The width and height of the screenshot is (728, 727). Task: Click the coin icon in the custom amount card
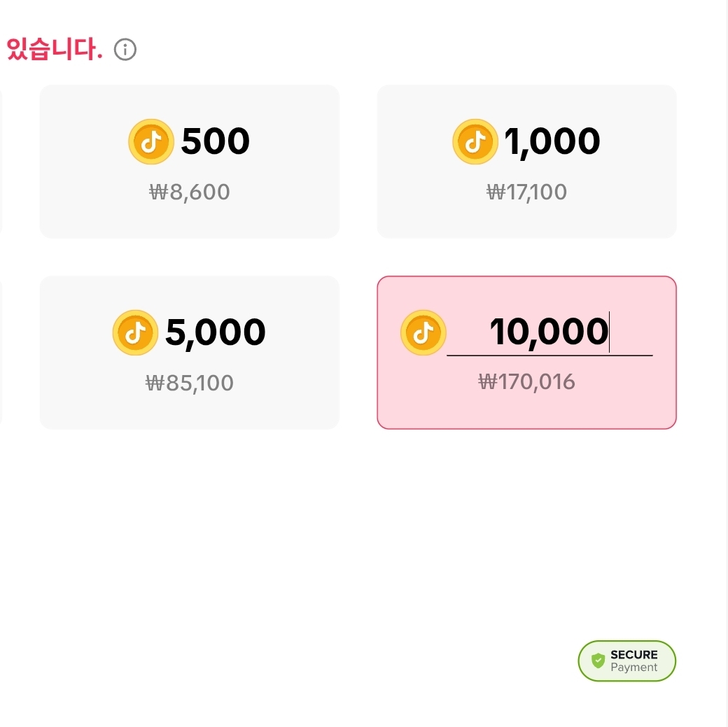(x=423, y=332)
